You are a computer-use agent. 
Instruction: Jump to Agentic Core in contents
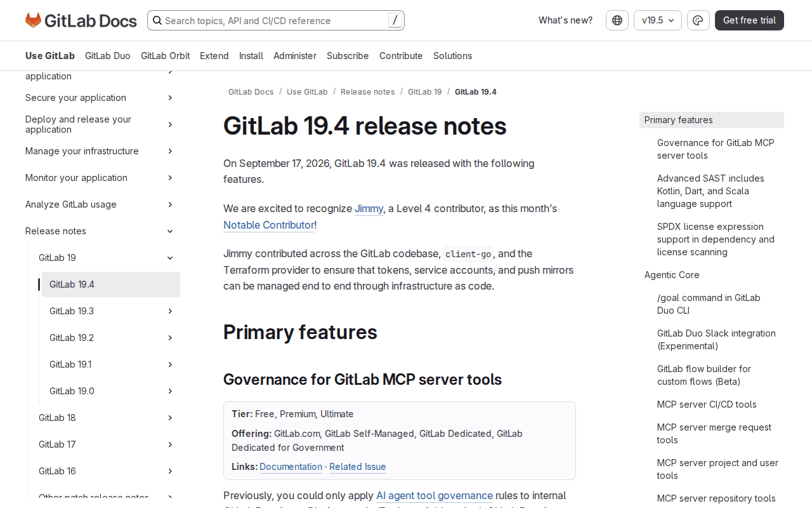pyautogui.click(x=672, y=275)
